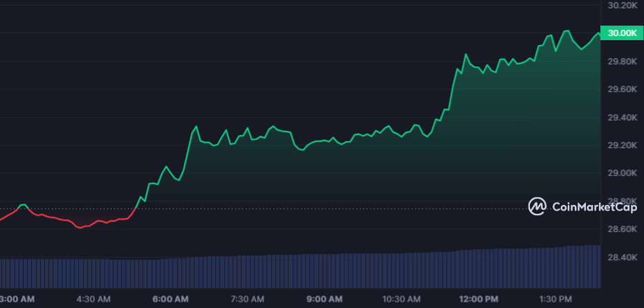Select the 6:00 AM time axis label
Image resolution: width=644 pixels, height=308 pixels.
pos(170,299)
